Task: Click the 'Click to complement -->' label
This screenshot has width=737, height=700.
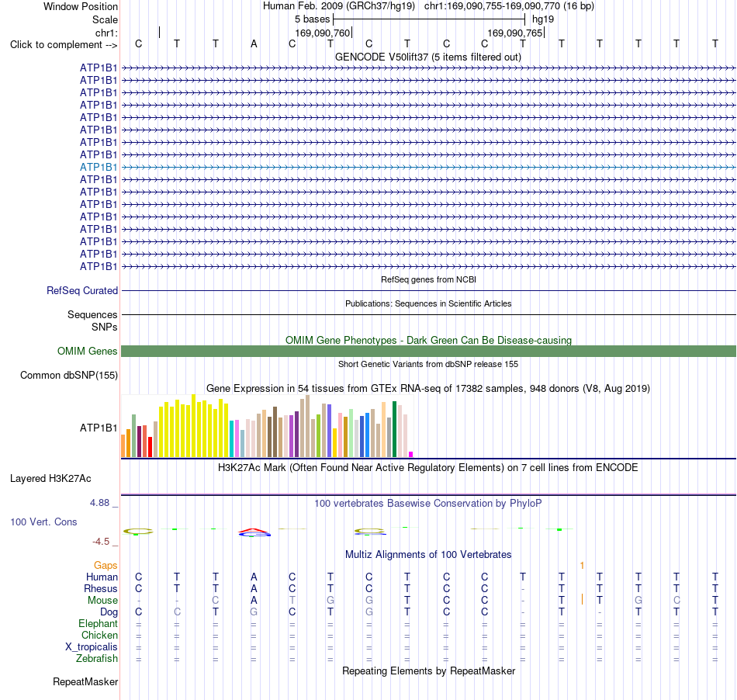Action: point(64,45)
